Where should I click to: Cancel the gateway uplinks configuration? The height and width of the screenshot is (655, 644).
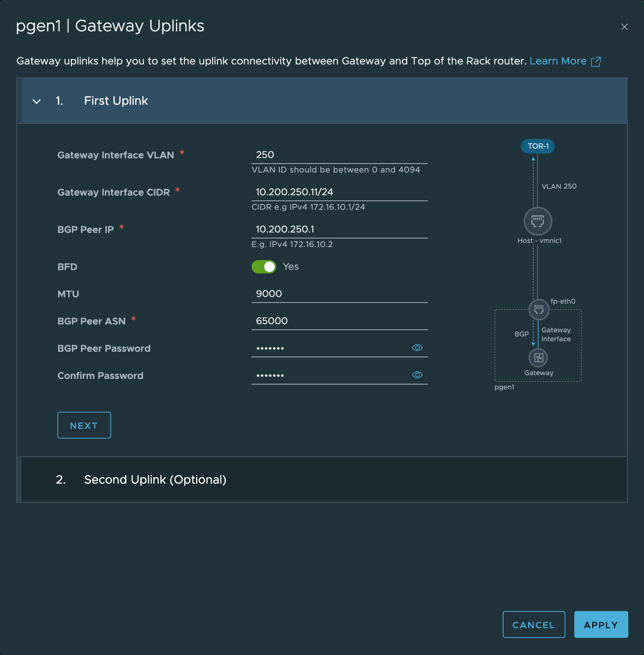pyautogui.click(x=534, y=624)
